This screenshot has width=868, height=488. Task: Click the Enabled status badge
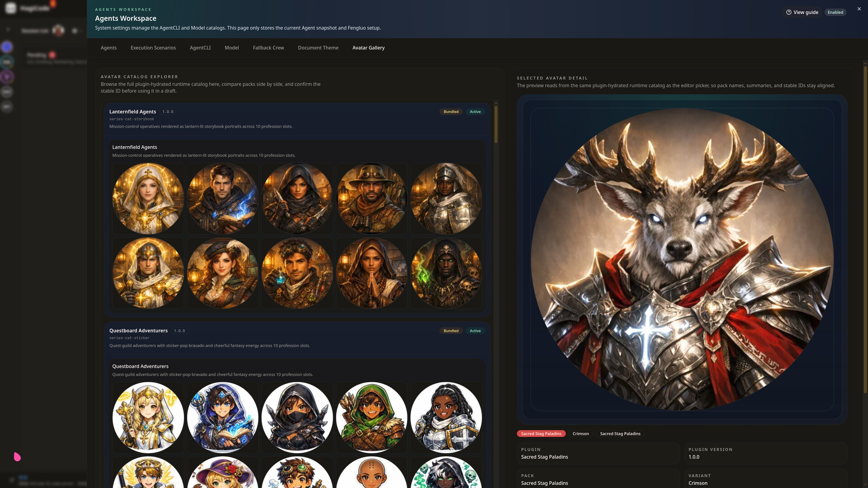point(835,13)
